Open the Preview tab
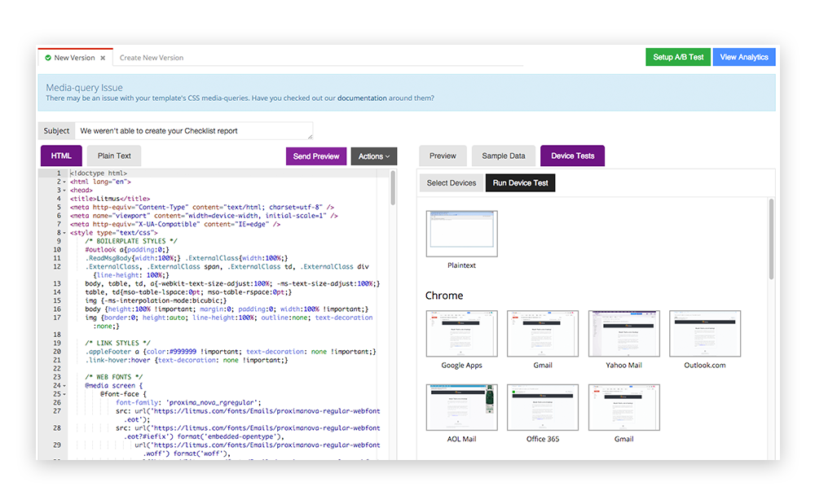Screen dimensions: 815x504 click(443, 156)
